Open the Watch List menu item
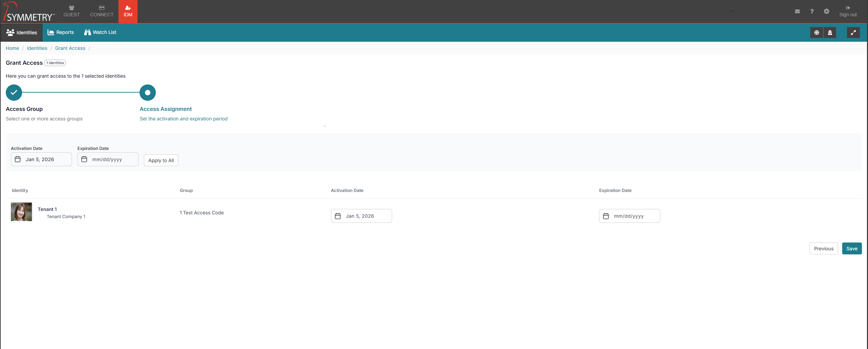Screen dimensions: 868x349 point(100,33)
